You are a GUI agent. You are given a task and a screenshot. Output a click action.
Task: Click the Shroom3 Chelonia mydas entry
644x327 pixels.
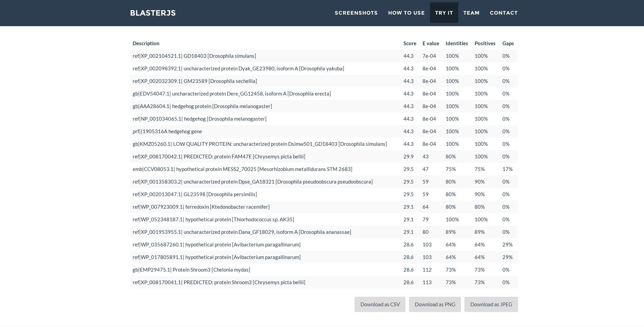[x=191, y=270]
